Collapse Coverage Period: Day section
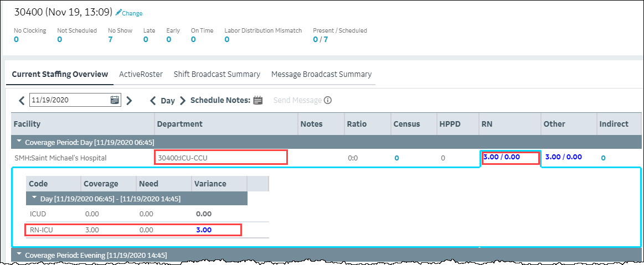Image resolution: width=644 pixels, height=265 pixels. point(19,142)
